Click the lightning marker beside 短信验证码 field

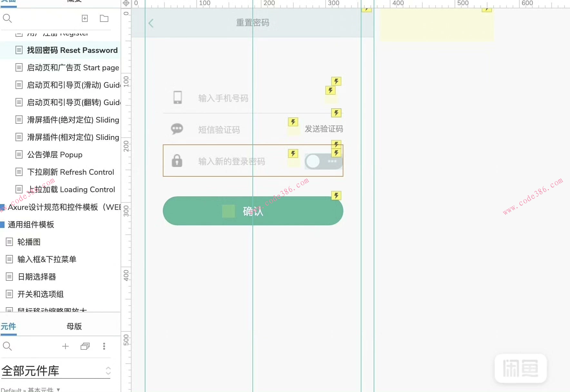point(292,122)
